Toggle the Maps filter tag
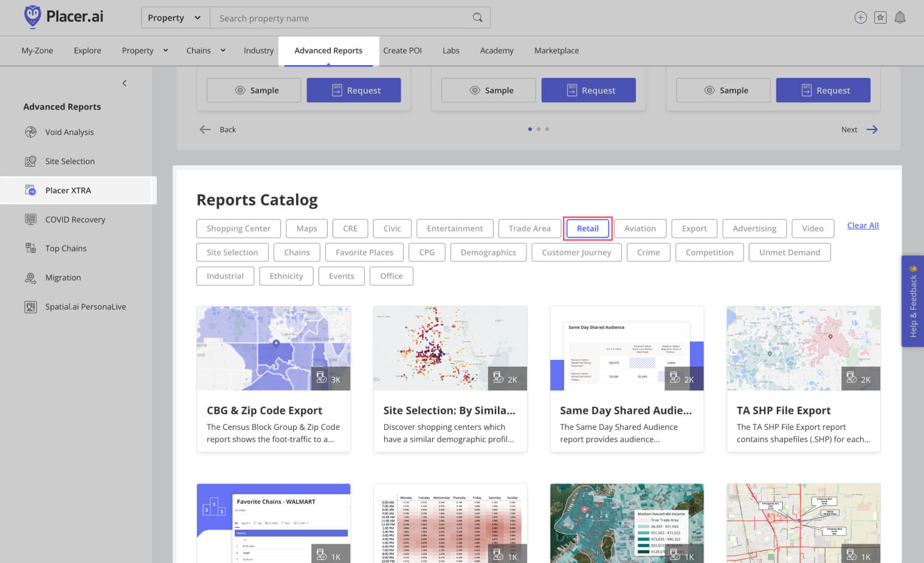The height and width of the screenshot is (563, 924). (x=307, y=229)
